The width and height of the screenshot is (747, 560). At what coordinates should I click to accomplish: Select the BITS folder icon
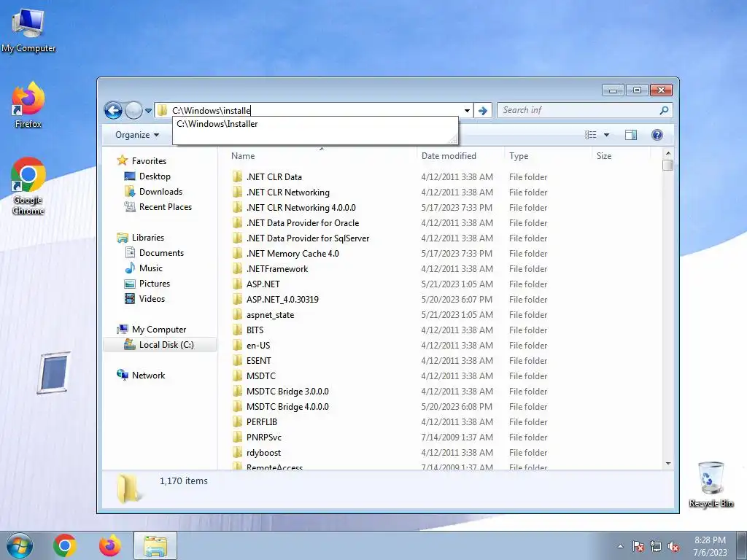coord(237,330)
